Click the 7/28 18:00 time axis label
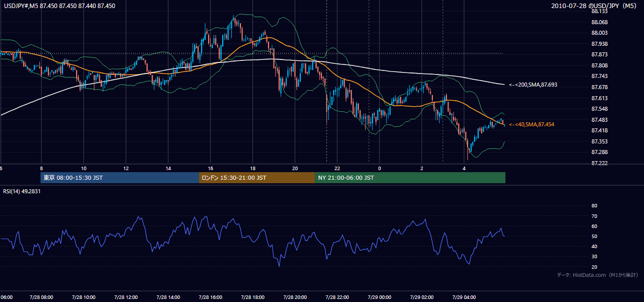Viewport: 644px width, 302px height. (253, 297)
